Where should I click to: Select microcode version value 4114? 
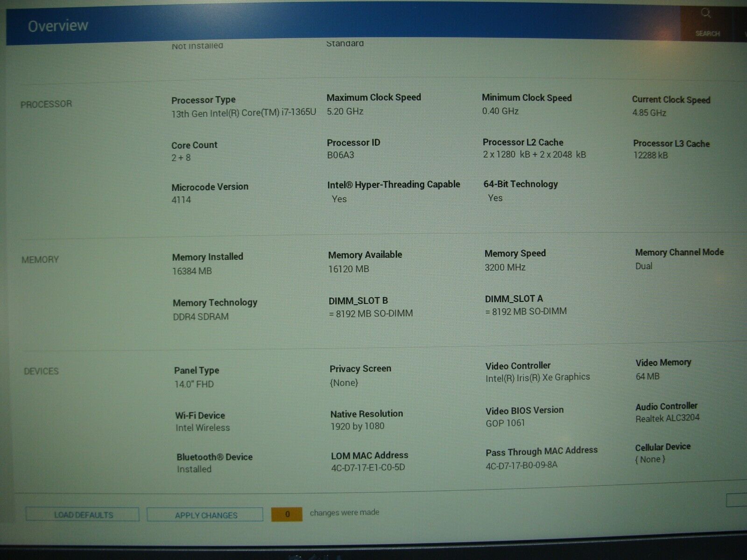tap(181, 200)
